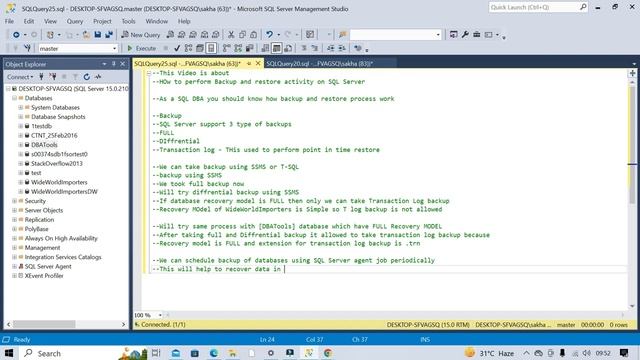Click the Navigate Backward icon
Image resolution: width=640 pixels, height=360 pixels.
(16, 35)
